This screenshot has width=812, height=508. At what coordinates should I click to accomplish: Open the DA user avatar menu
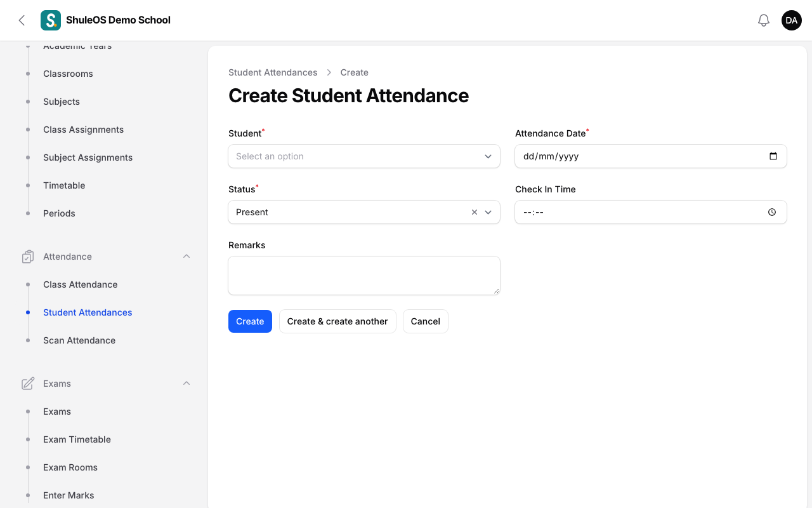tap(792, 20)
